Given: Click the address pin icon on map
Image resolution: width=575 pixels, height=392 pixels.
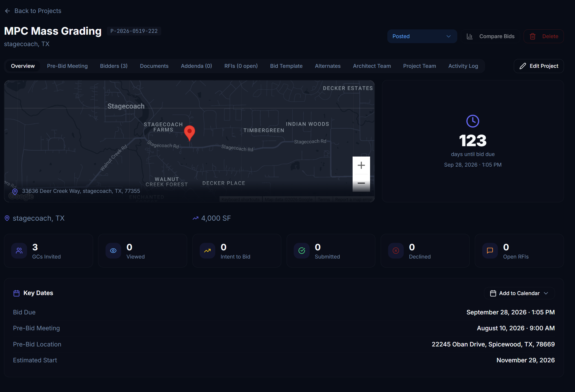Looking at the screenshot, I should [x=15, y=191].
